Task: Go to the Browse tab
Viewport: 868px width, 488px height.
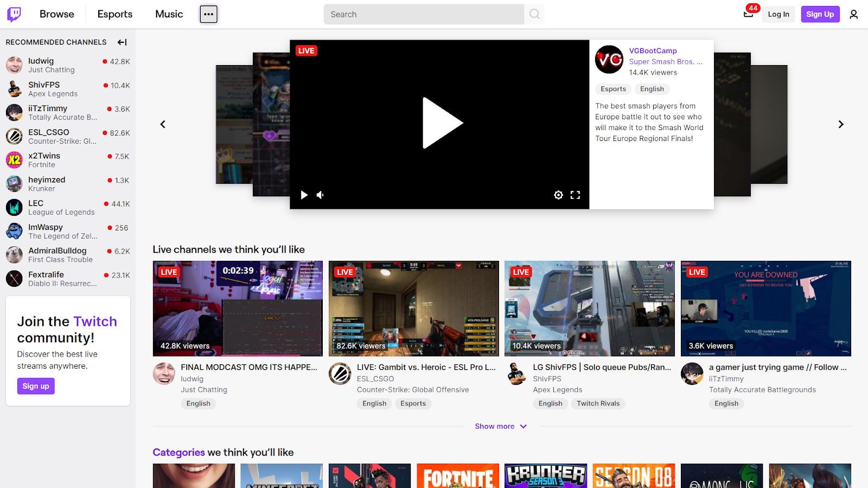Action: 57,14
